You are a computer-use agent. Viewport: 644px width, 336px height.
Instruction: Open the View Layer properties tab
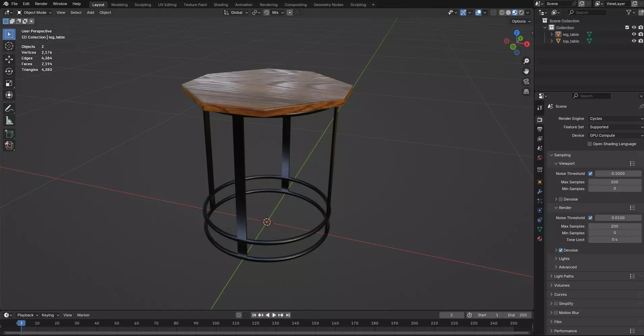pos(540,139)
